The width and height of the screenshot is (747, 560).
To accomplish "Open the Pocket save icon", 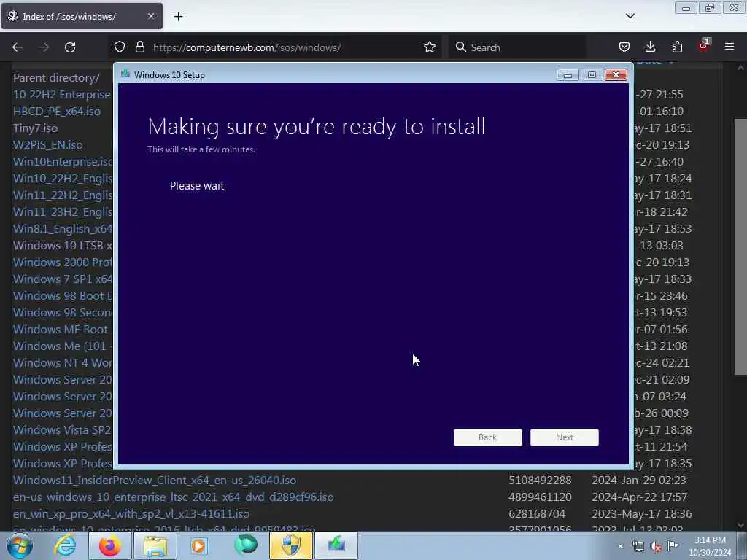I will click(x=624, y=47).
